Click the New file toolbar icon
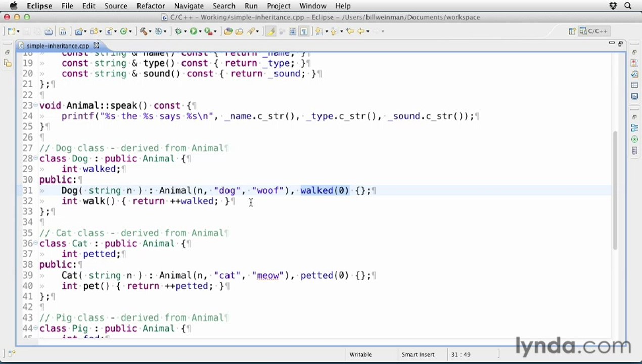 point(11,31)
